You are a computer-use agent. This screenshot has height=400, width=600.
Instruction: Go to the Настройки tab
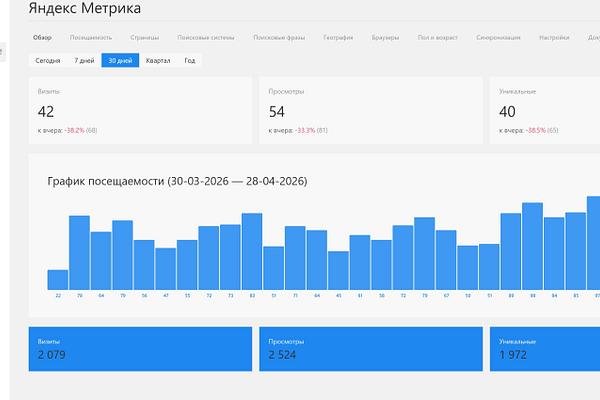point(554,38)
